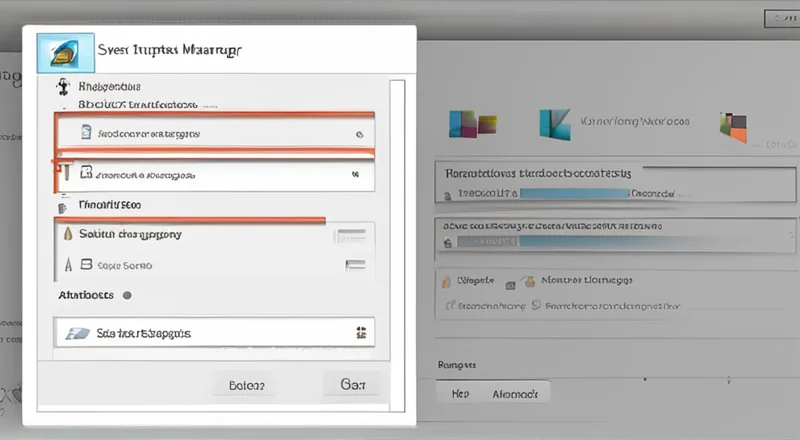Open the magenta and yellow blocks app icon
Image resolution: width=800 pixels, height=440 pixels.
point(473,124)
